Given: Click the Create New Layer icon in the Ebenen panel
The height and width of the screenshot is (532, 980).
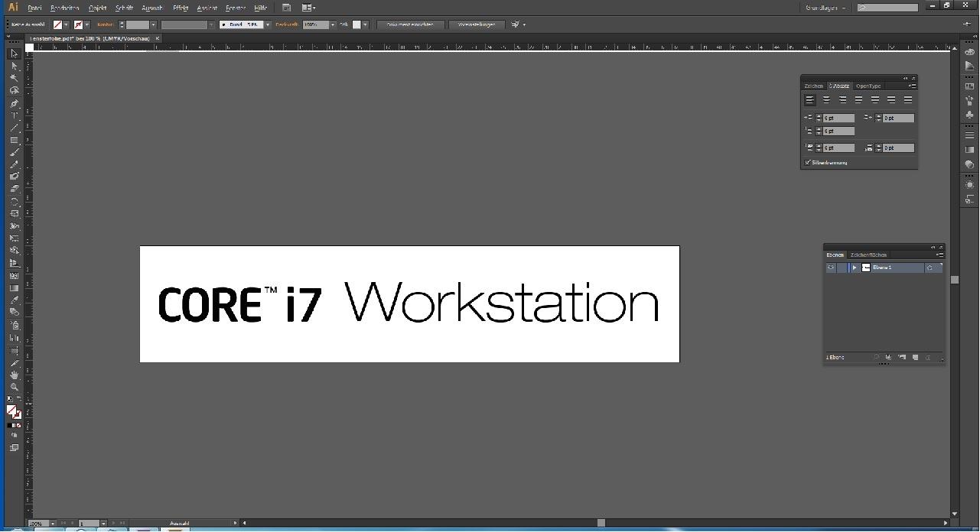Looking at the screenshot, I should pos(915,357).
